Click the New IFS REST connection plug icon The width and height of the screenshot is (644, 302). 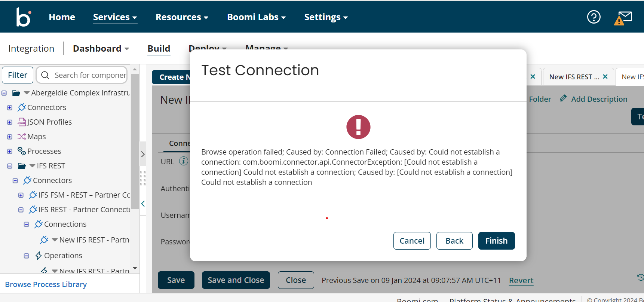[44, 240]
